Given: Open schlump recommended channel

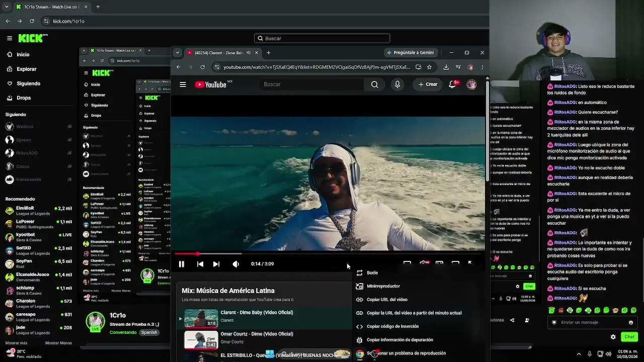Looking at the screenshot, I should [38, 290].
